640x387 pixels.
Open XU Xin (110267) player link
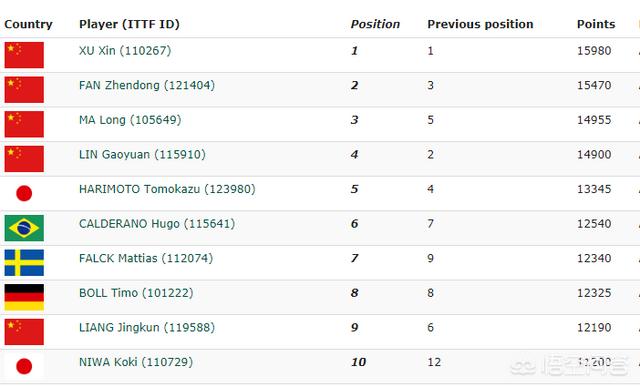click(x=125, y=51)
